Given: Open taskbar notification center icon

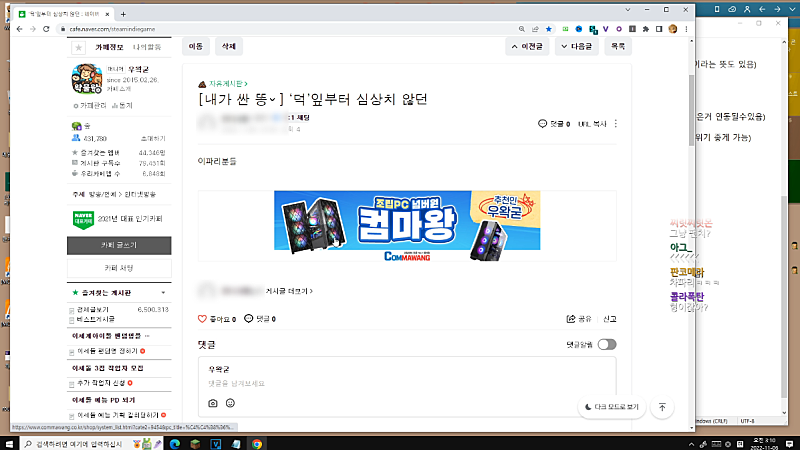Looking at the screenshot, I should pyautogui.click(x=790, y=444).
